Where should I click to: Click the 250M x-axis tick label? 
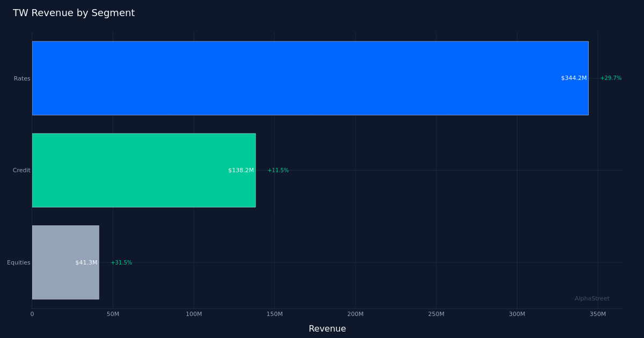point(436,314)
